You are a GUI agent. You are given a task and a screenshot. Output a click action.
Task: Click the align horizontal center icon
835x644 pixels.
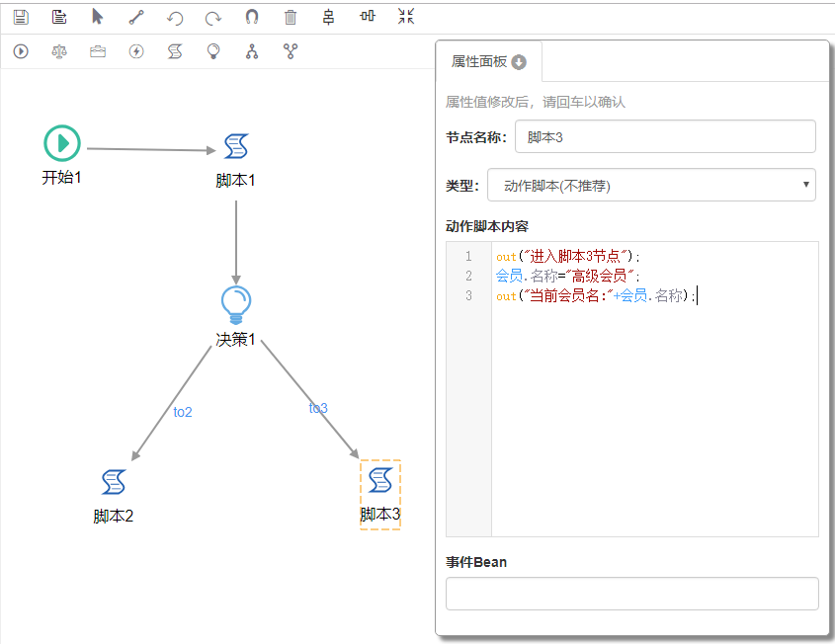pyautogui.click(x=368, y=16)
